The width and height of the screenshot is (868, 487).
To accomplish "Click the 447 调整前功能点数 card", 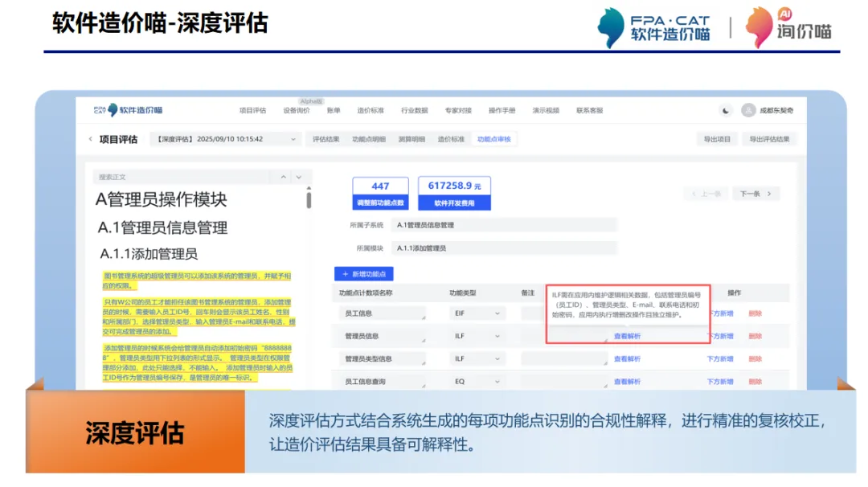I will click(380, 193).
